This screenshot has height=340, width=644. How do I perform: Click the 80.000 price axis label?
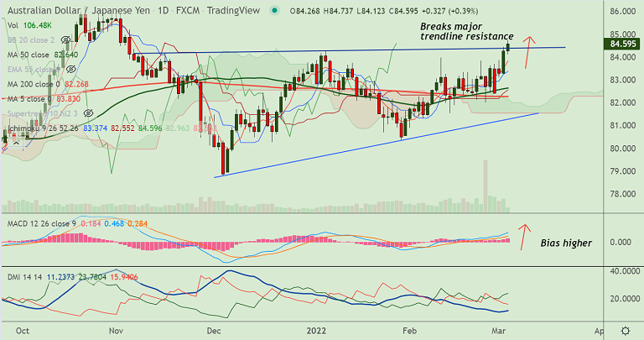click(623, 149)
